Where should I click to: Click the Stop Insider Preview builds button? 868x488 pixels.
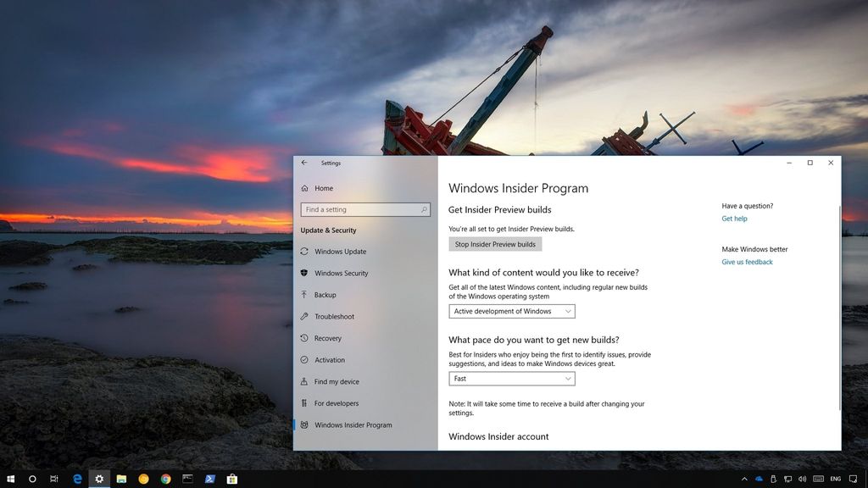click(x=495, y=244)
